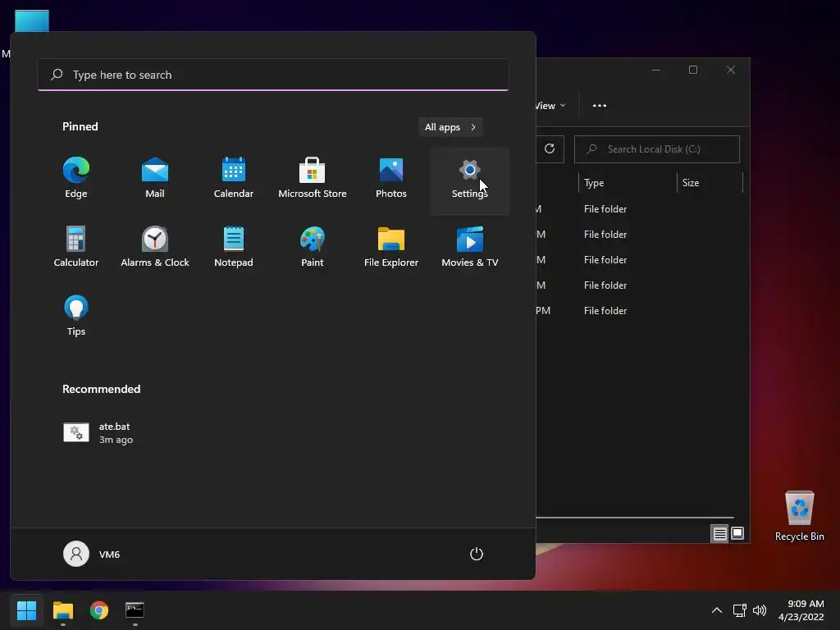
Task: Launch Movies & TV
Action: coord(470,247)
